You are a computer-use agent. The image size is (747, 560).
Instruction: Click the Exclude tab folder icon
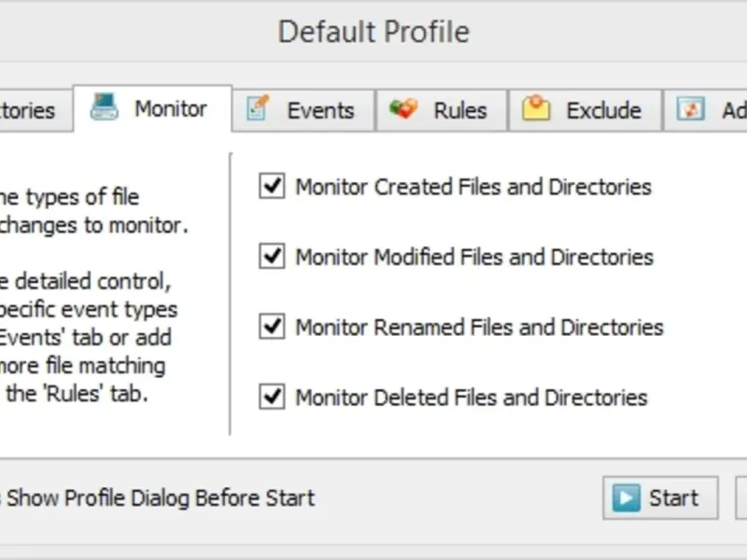[536, 109]
